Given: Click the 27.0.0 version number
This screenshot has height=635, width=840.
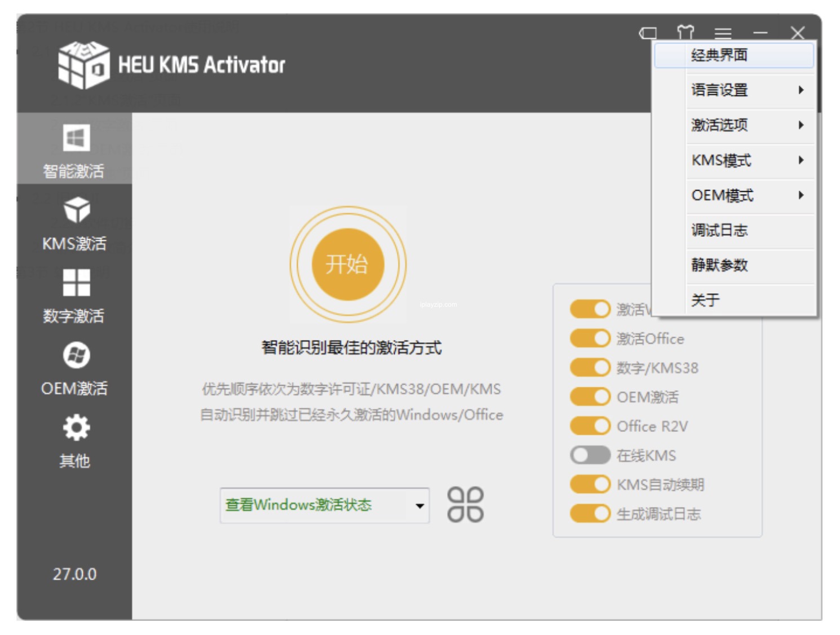Looking at the screenshot, I should coord(74,574).
